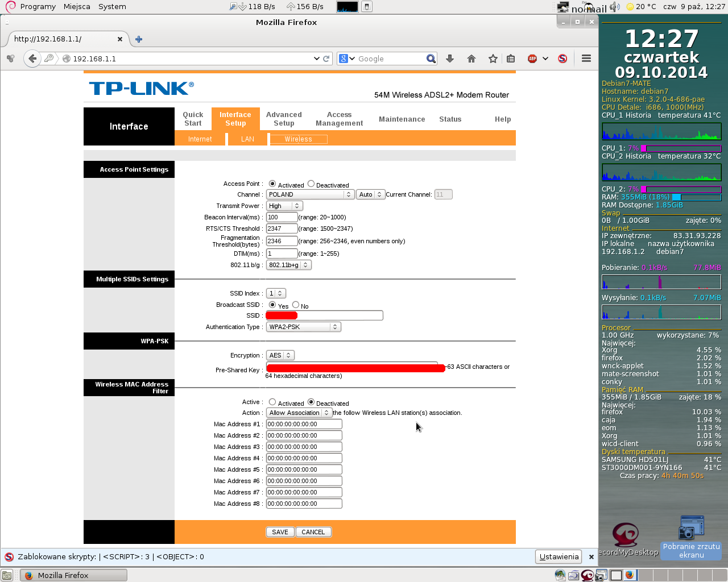
Task: Open the Access Management tab
Action: coord(339,119)
